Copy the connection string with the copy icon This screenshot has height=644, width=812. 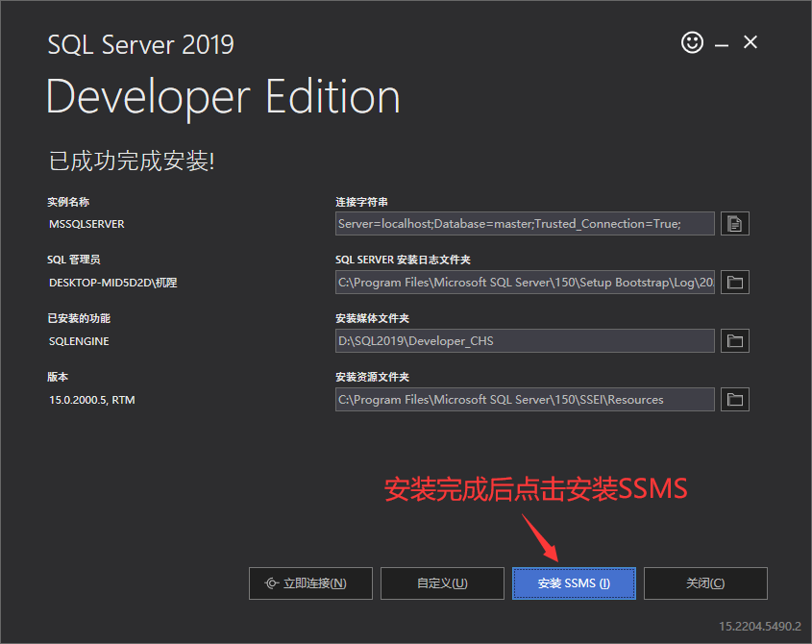[735, 224]
